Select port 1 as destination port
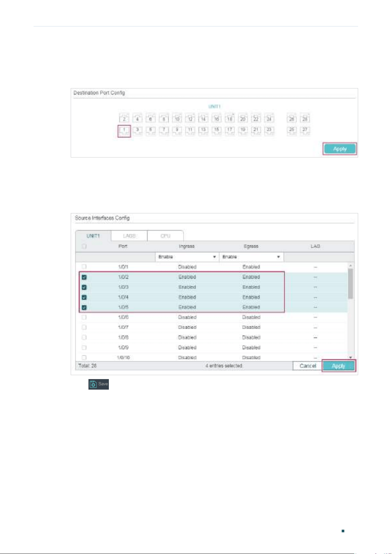 click(124, 131)
